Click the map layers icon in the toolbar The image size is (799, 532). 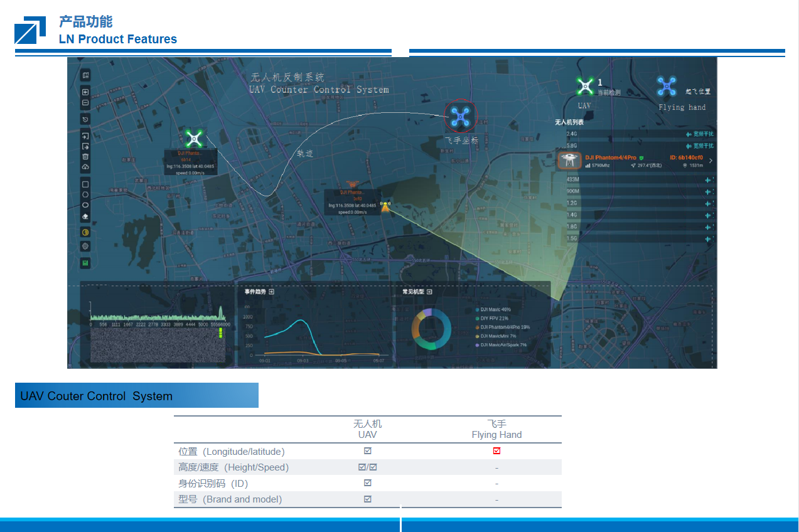click(85, 75)
